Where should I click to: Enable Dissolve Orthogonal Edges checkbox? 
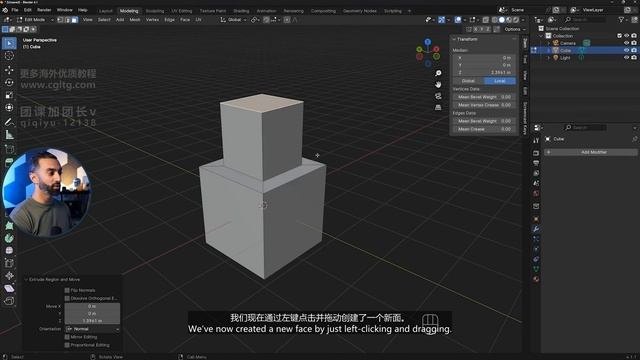point(67,298)
